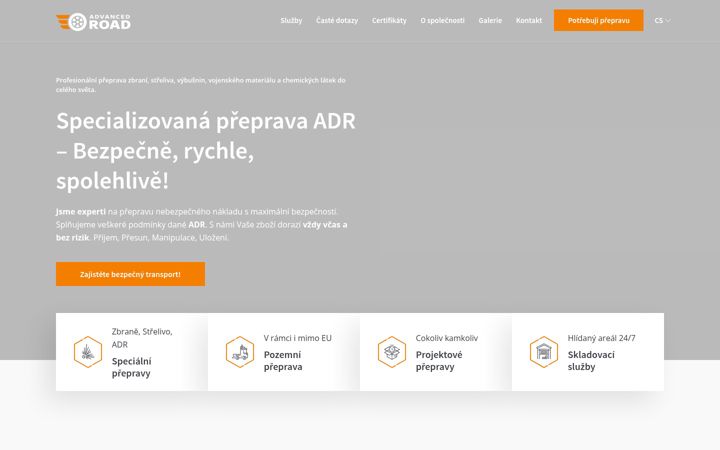Click the 'Specializovaná přeprava ADR' headline
The height and width of the screenshot is (450, 720).
[x=206, y=151]
